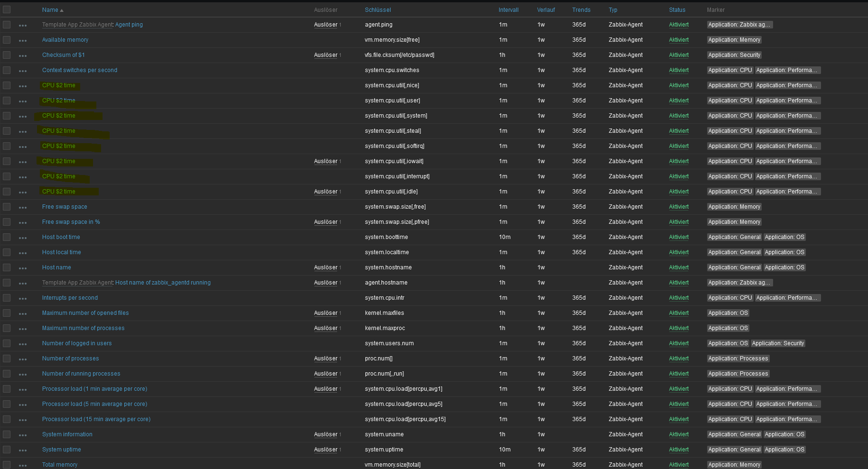Open three-dot menu for Processor load 5 min average

[23, 405]
